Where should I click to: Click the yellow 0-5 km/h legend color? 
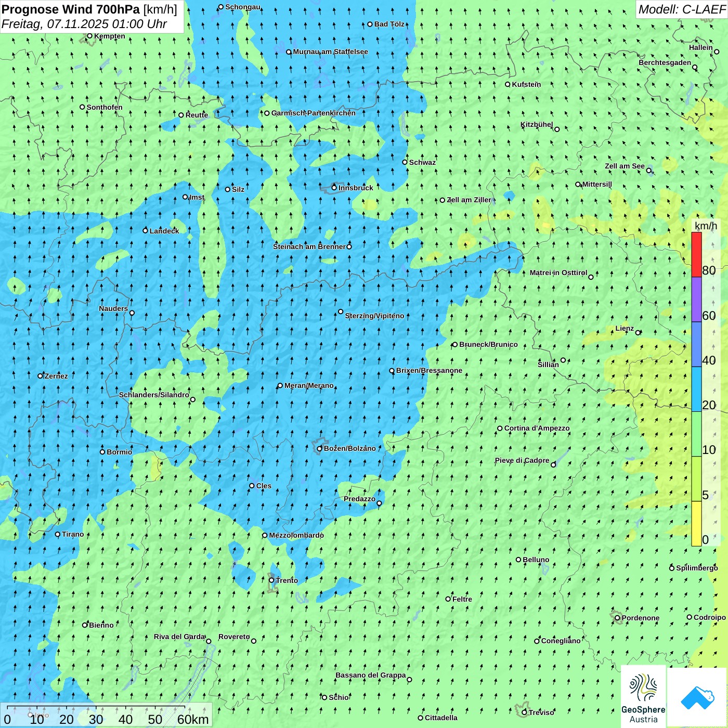696,524
